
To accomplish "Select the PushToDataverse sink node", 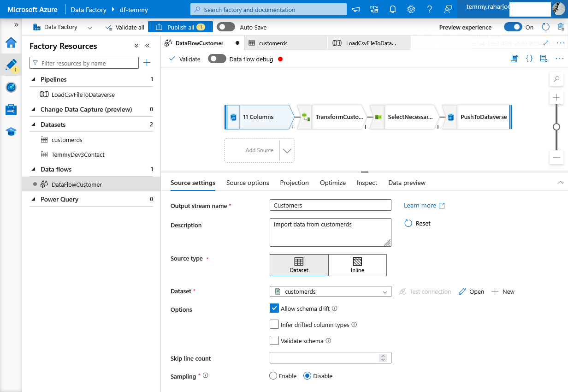I will [477, 117].
